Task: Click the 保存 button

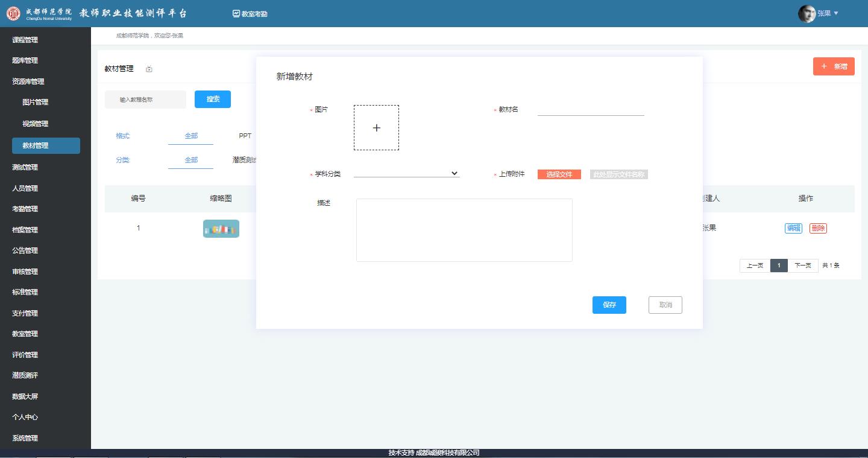Action: pyautogui.click(x=609, y=305)
